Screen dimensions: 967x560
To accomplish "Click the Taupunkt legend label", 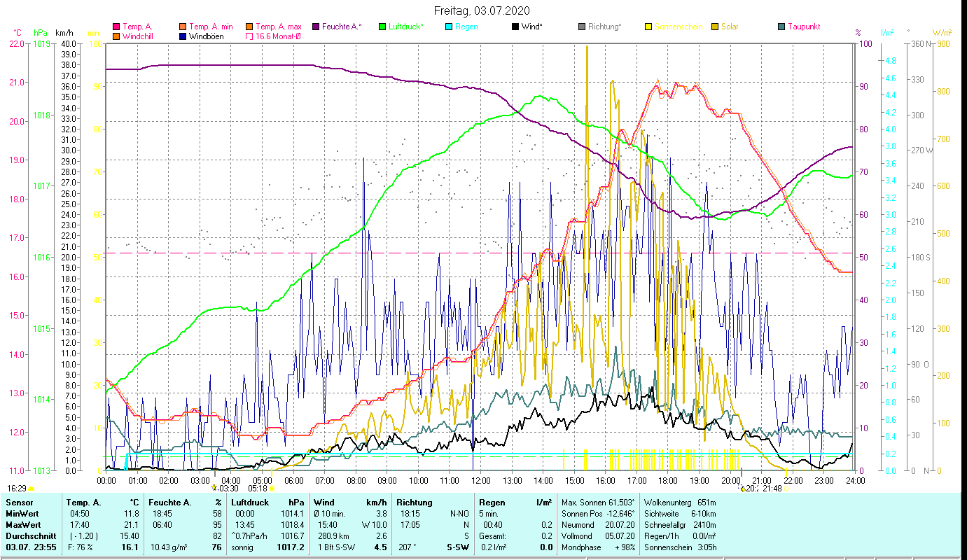I will [804, 27].
